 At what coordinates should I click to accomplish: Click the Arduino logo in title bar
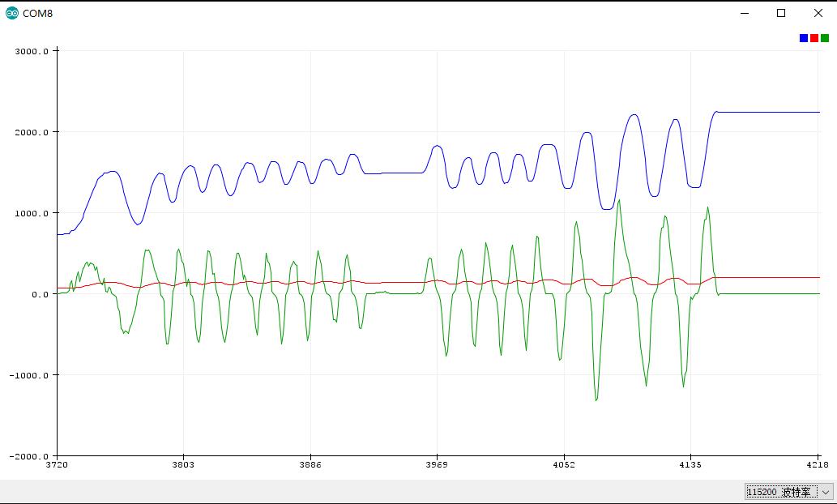pyautogui.click(x=11, y=13)
